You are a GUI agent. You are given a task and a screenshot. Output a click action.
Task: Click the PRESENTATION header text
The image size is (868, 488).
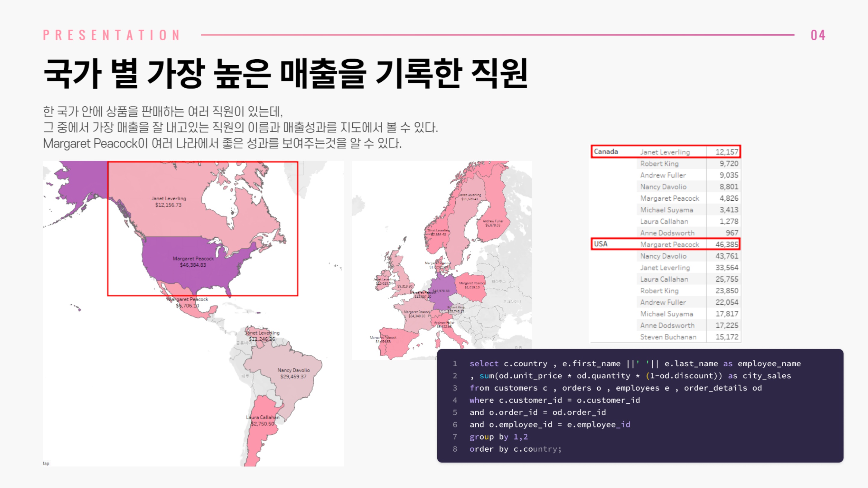pos(112,35)
